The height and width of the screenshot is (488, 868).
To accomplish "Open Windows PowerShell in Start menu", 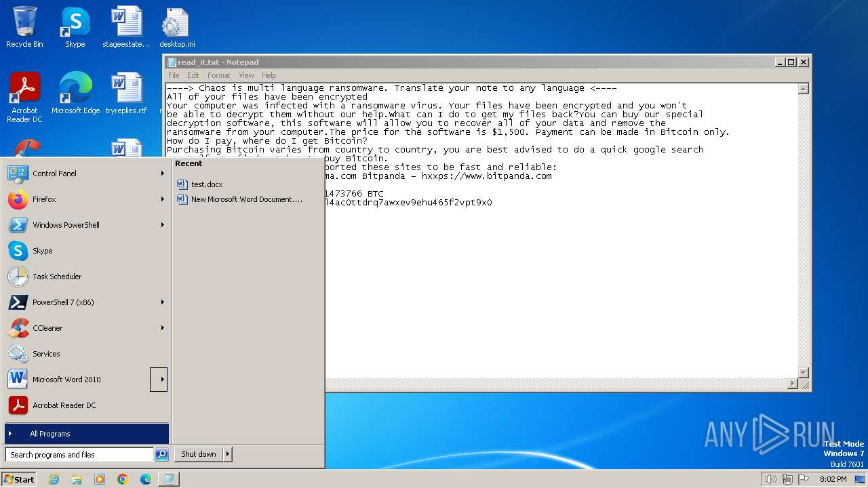I will [x=86, y=225].
